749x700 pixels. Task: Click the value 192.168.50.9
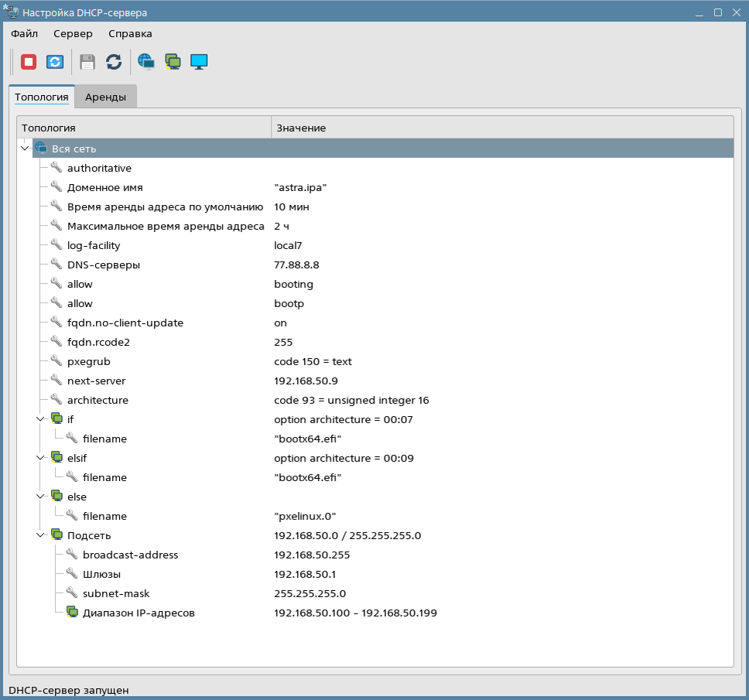point(306,381)
